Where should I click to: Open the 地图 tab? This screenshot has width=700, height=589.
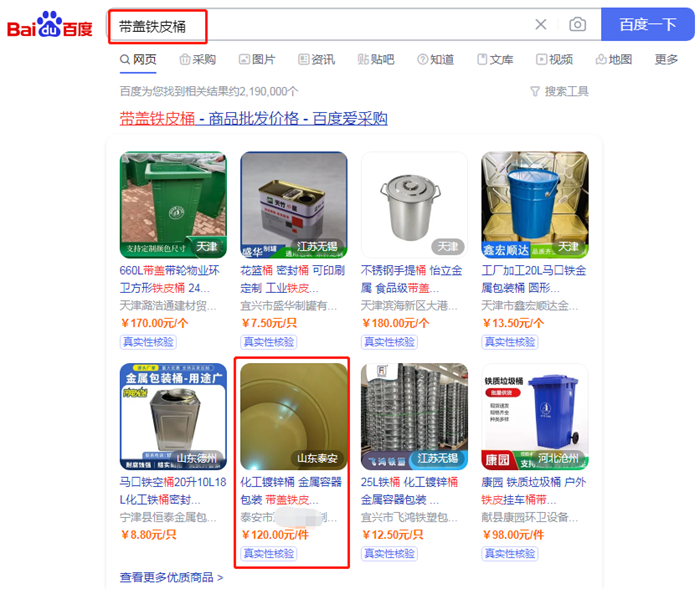pos(614,59)
